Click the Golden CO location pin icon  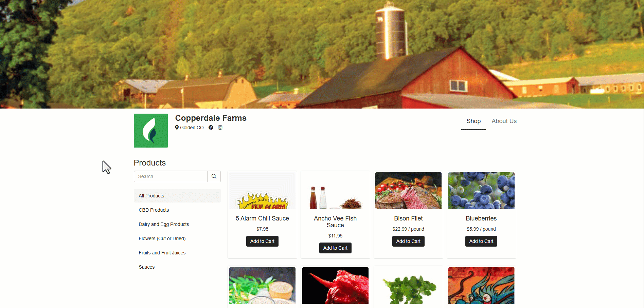(177, 128)
